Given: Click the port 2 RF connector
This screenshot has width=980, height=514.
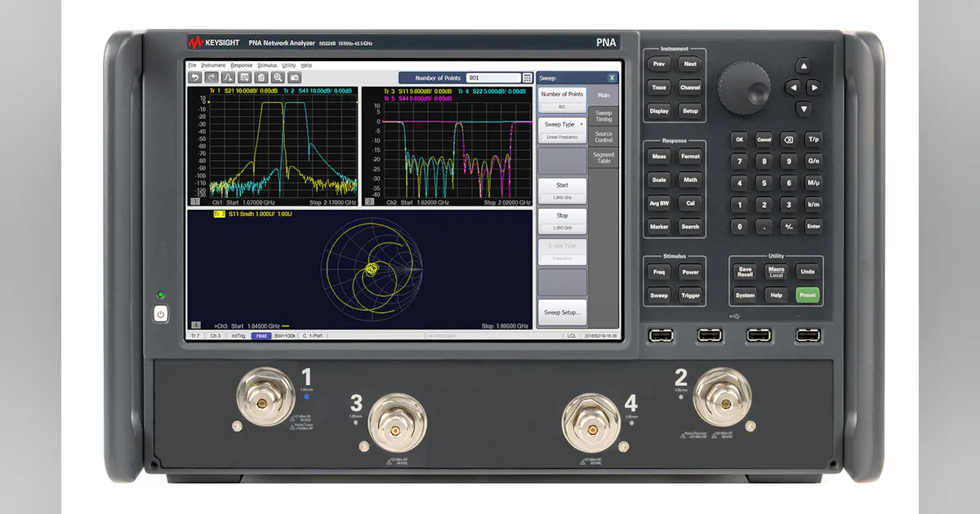Looking at the screenshot, I should tap(722, 397).
